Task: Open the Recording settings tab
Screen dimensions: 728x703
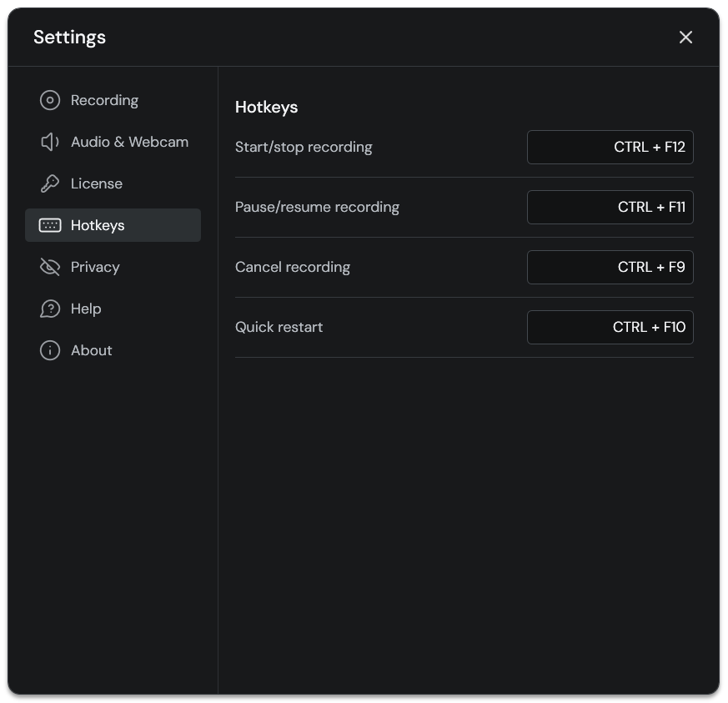Action: pyautogui.click(x=104, y=100)
